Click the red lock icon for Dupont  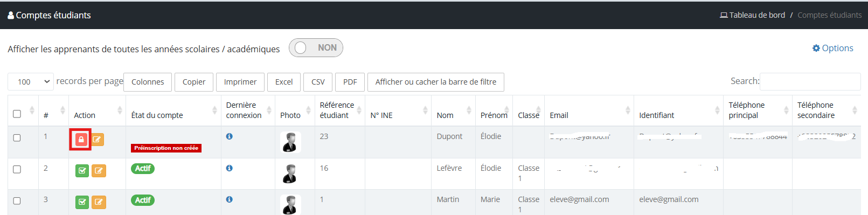pyautogui.click(x=81, y=140)
